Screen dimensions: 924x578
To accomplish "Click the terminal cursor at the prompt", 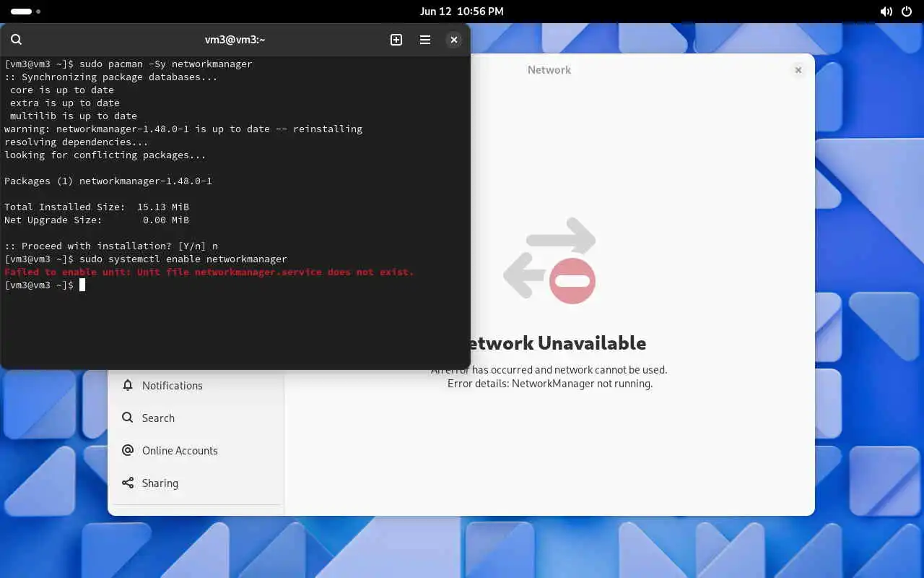I will [82, 285].
